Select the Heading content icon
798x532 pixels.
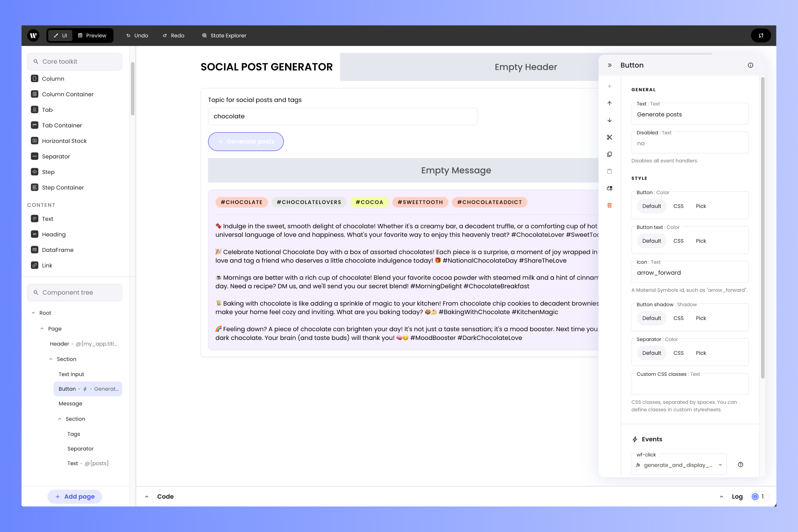coord(35,234)
